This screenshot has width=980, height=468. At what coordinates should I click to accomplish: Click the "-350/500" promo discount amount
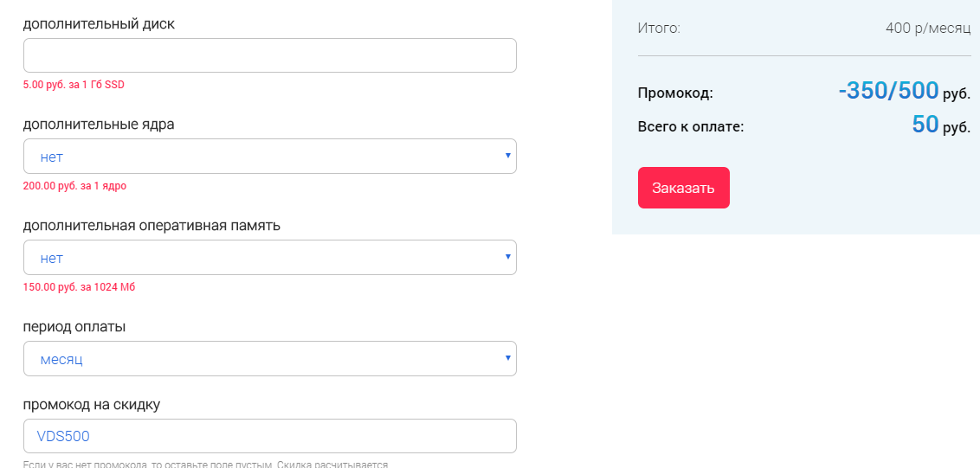point(888,91)
